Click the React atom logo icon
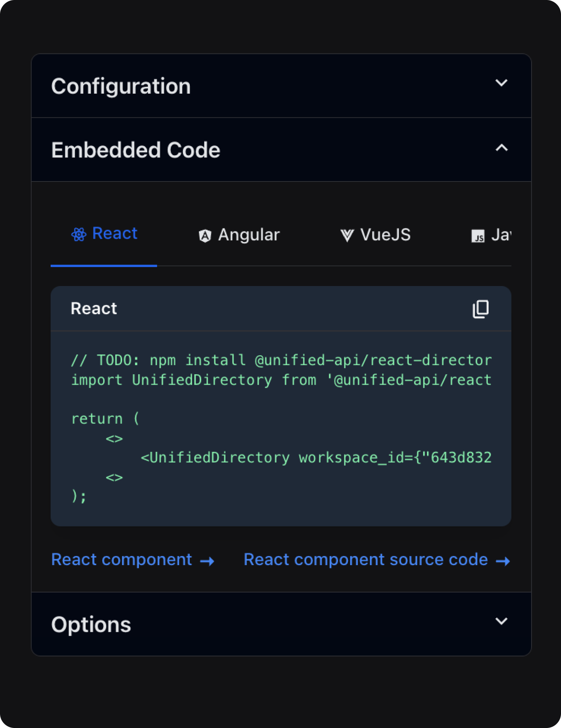 click(x=79, y=234)
